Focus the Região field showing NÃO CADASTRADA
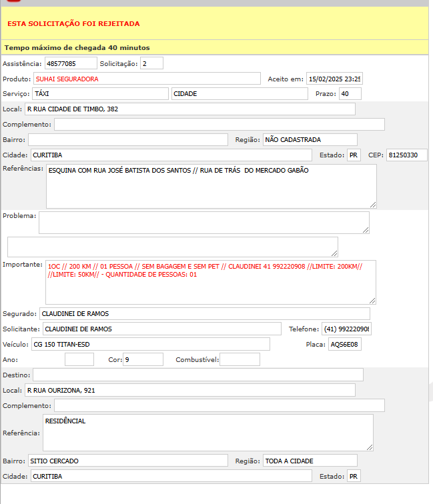 click(x=310, y=140)
